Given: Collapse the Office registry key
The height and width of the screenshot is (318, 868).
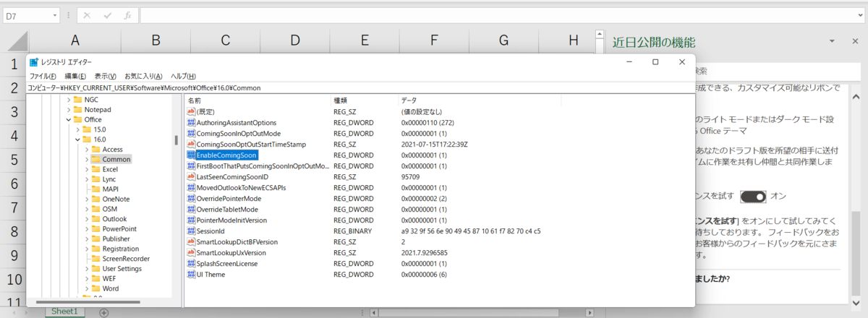Looking at the screenshot, I should [x=69, y=120].
